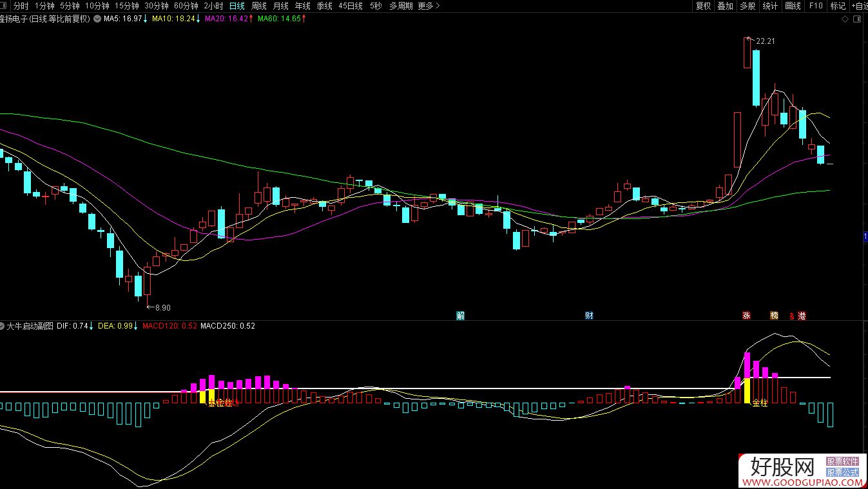Click the blue 1 tag on right axis
The width and height of the screenshot is (868, 489).
(x=865, y=238)
